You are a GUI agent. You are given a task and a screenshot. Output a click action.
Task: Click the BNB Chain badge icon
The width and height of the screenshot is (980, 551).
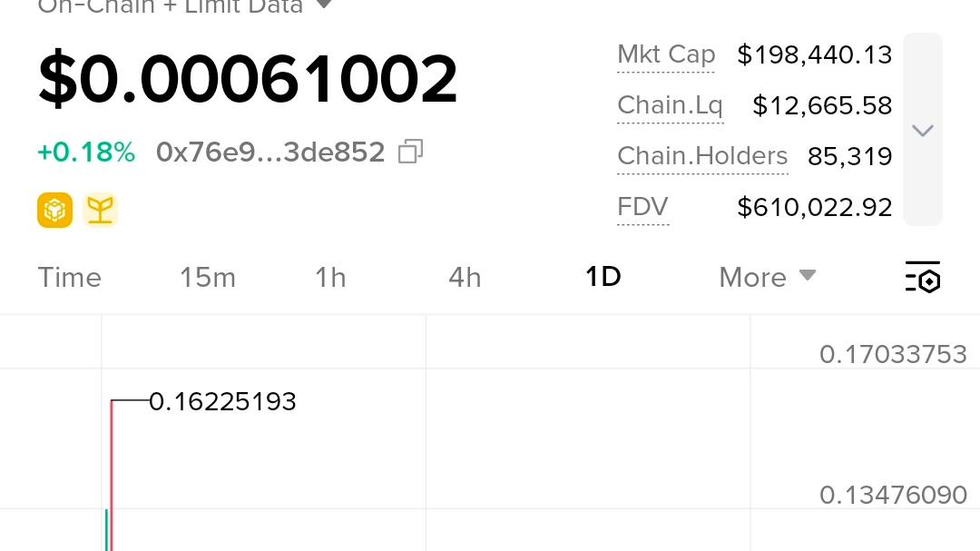coord(55,210)
